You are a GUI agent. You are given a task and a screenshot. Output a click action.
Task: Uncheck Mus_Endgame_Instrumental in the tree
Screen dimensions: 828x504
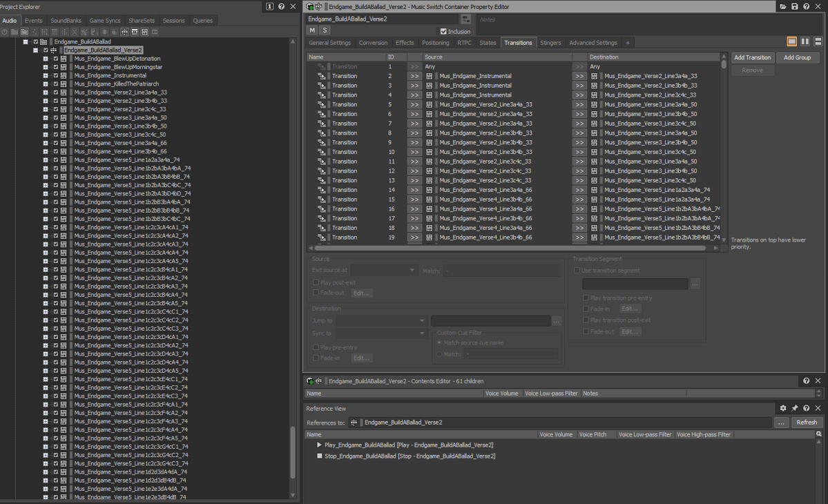[x=55, y=76]
